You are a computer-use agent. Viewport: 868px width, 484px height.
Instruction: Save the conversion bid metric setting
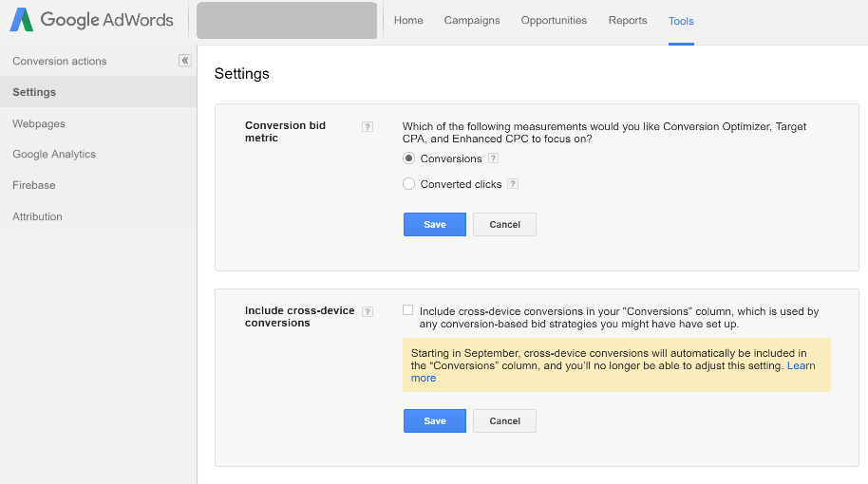[x=434, y=224]
